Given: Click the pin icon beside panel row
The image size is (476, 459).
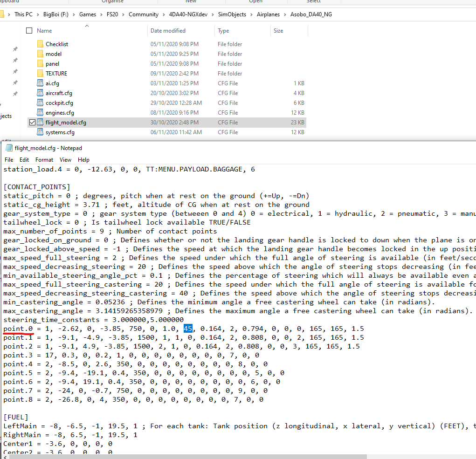Looking at the screenshot, I should 15,61.
